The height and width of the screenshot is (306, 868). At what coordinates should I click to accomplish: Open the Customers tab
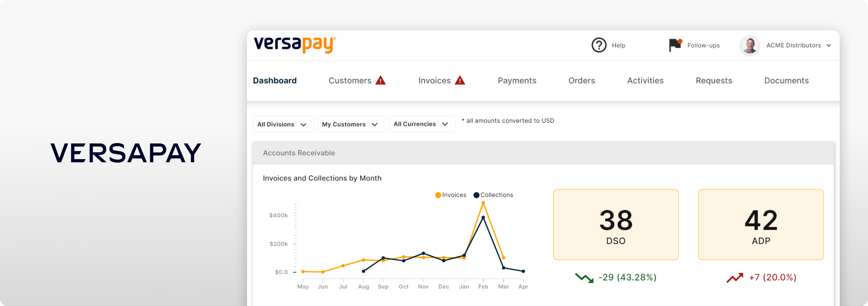pyautogui.click(x=350, y=81)
